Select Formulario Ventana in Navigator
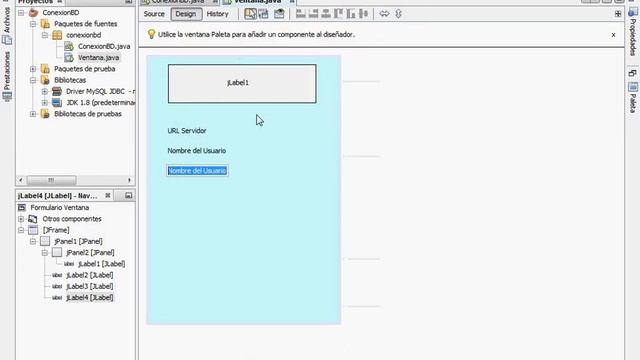 pyautogui.click(x=60, y=208)
